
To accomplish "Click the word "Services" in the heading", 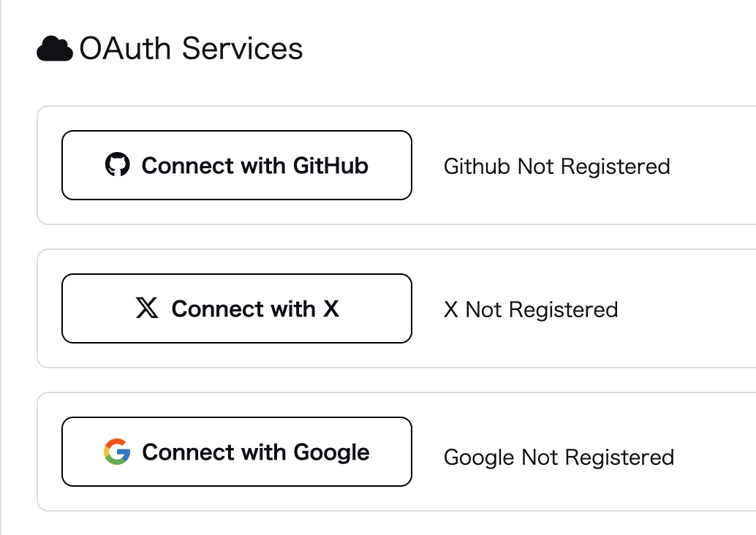I will point(242,49).
